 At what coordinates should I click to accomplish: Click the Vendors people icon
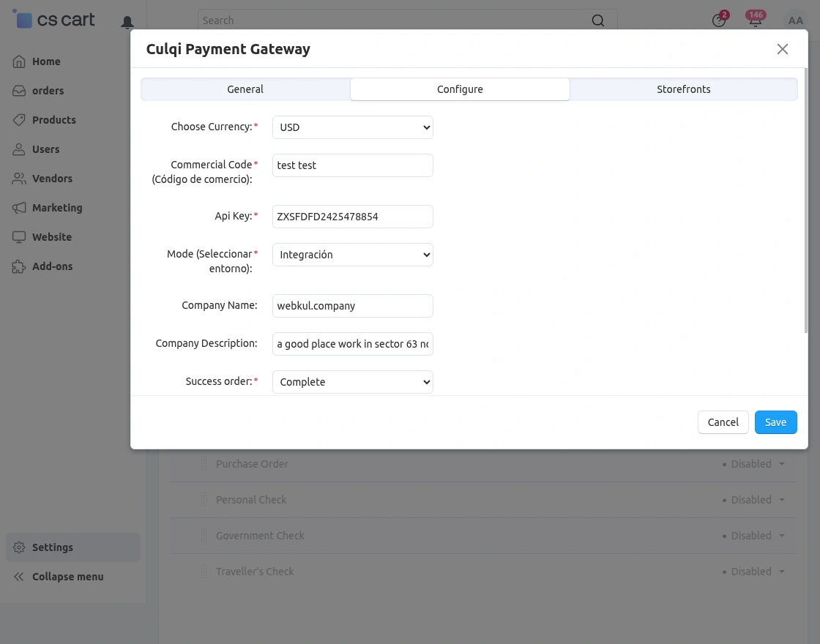click(x=19, y=179)
